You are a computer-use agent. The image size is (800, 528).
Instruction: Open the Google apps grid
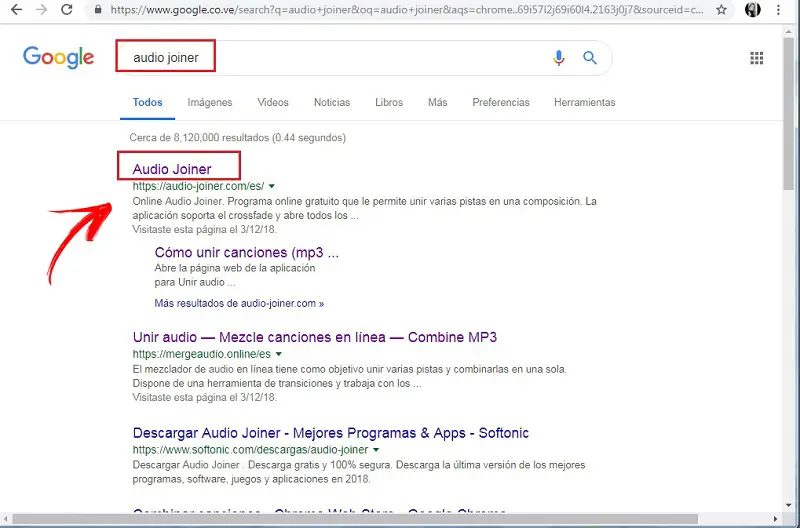pyautogui.click(x=757, y=58)
